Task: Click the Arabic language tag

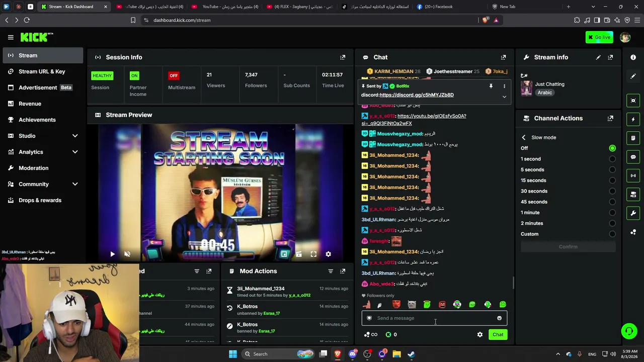Action: click(x=544, y=93)
